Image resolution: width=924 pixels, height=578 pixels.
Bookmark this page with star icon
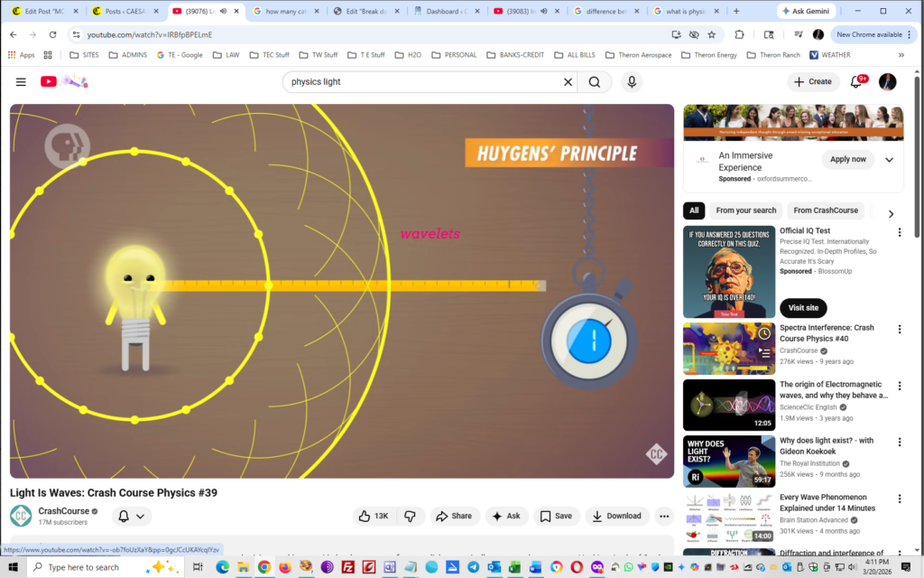(x=712, y=34)
